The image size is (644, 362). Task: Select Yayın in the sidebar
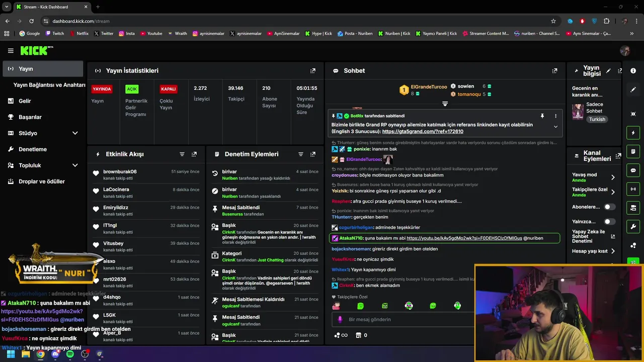click(43, 69)
